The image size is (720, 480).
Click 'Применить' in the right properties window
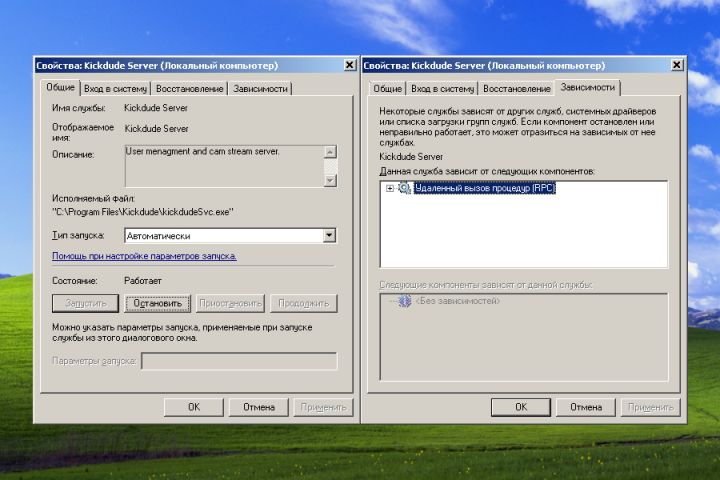(x=651, y=407)
